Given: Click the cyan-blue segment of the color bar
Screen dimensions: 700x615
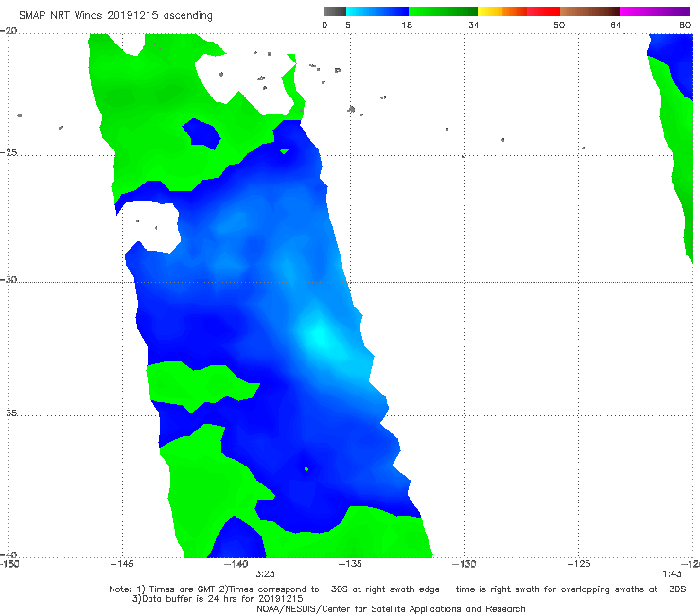Looking at the screenshot, I should tap(377, 11).
